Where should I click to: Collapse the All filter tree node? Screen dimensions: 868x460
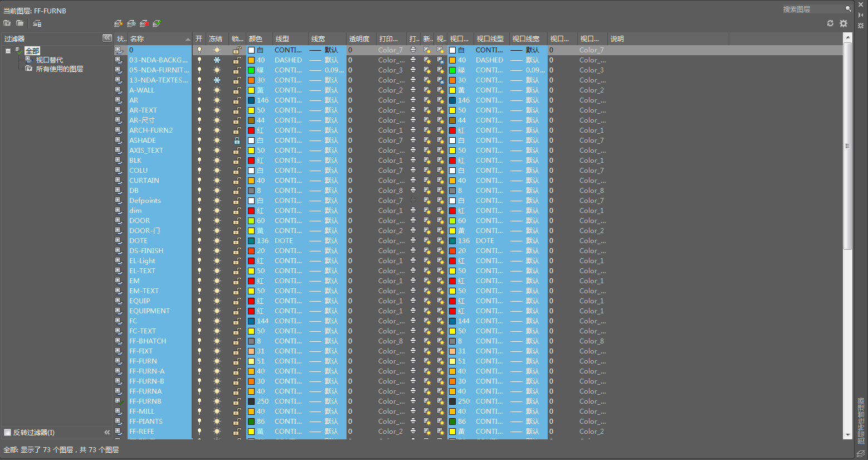click(8, 51)
